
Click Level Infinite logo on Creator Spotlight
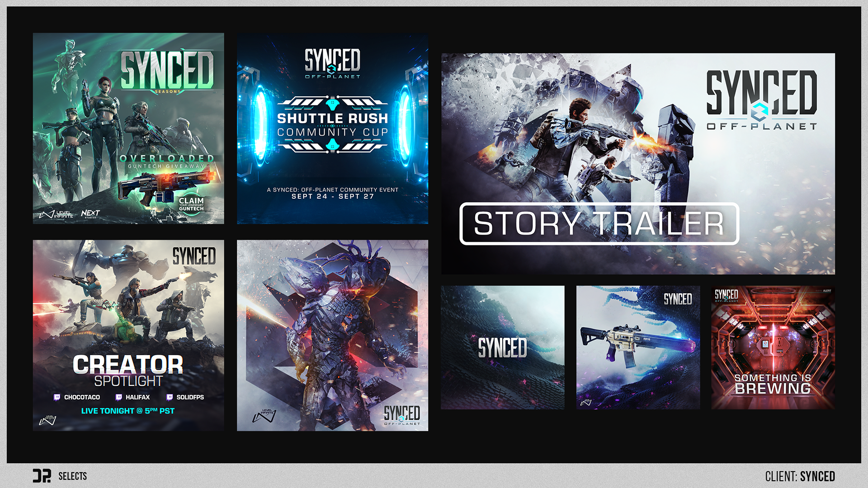tap(48, 420)
